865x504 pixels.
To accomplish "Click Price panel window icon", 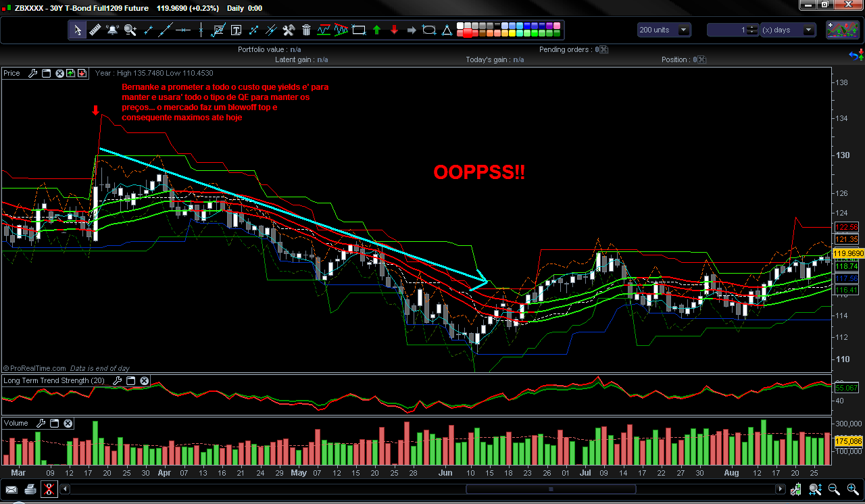I will [x=47, y=73].
